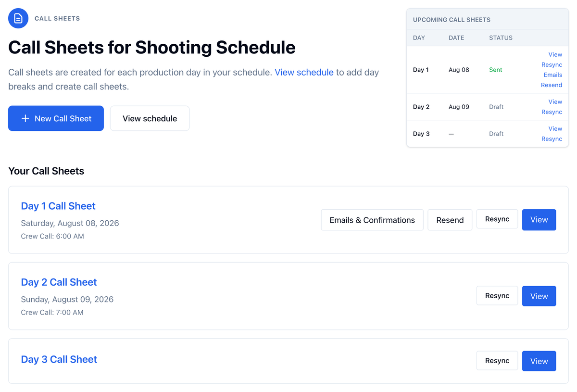Click the Resend button for Day 1 card
Image resolution: width=577 pixels, height=392 pixels.
[x=450, y=220]
